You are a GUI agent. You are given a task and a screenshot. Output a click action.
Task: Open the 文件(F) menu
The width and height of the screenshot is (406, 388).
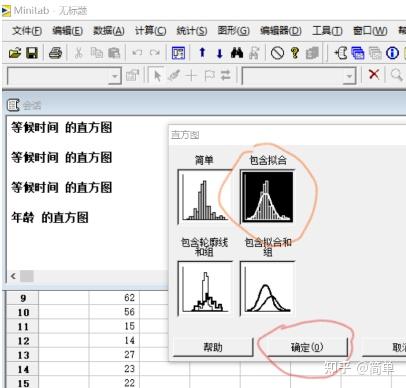(27, 31)
